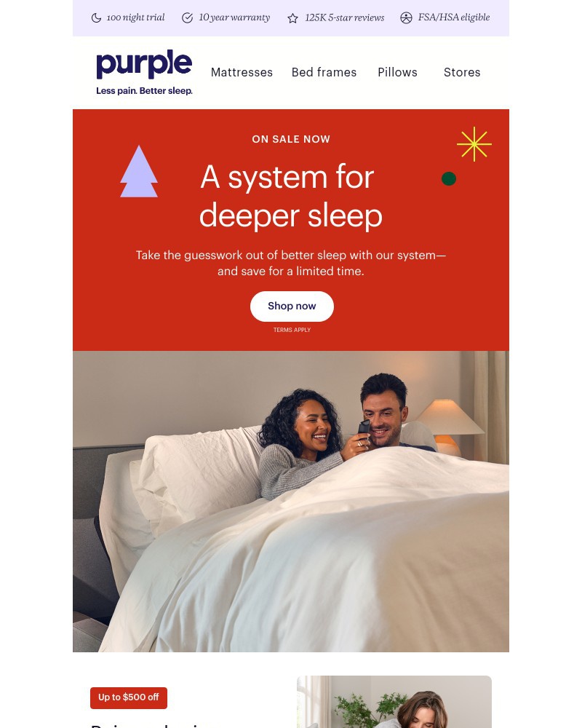Image resolution: width=582 pixels, height=728 pixels.
Task: Open the Stores link in navigation
Action: click(462, 72)
